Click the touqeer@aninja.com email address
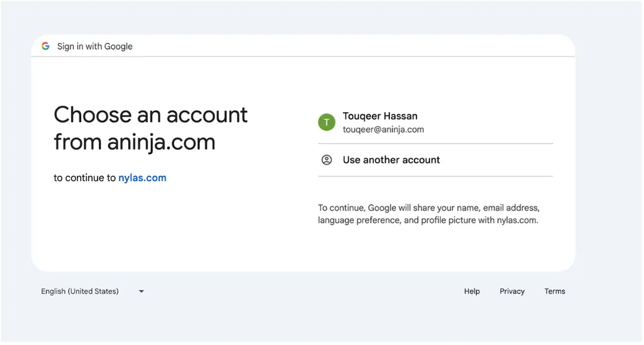 click(x=383, y=129)
